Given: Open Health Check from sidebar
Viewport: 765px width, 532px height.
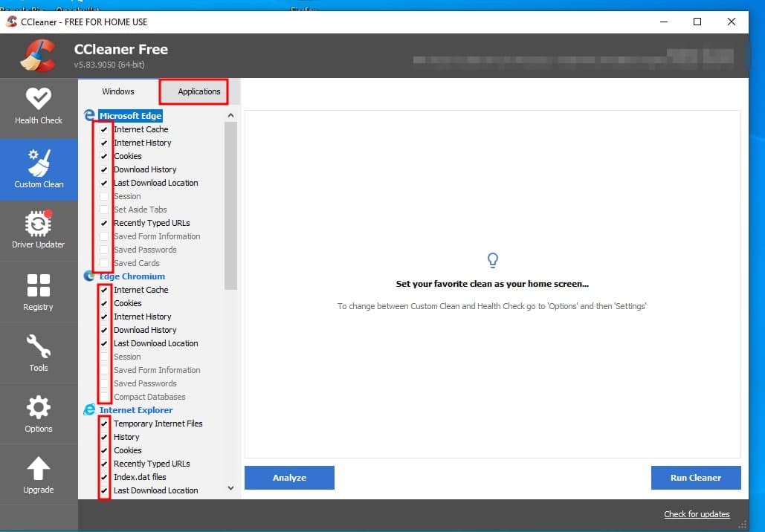Looking at the screenshot, I should click(39, 107).
